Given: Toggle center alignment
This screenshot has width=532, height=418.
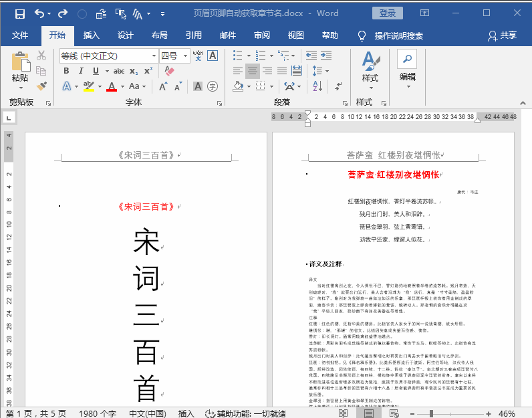Looking at the screenshot, I should coord(253,71).
